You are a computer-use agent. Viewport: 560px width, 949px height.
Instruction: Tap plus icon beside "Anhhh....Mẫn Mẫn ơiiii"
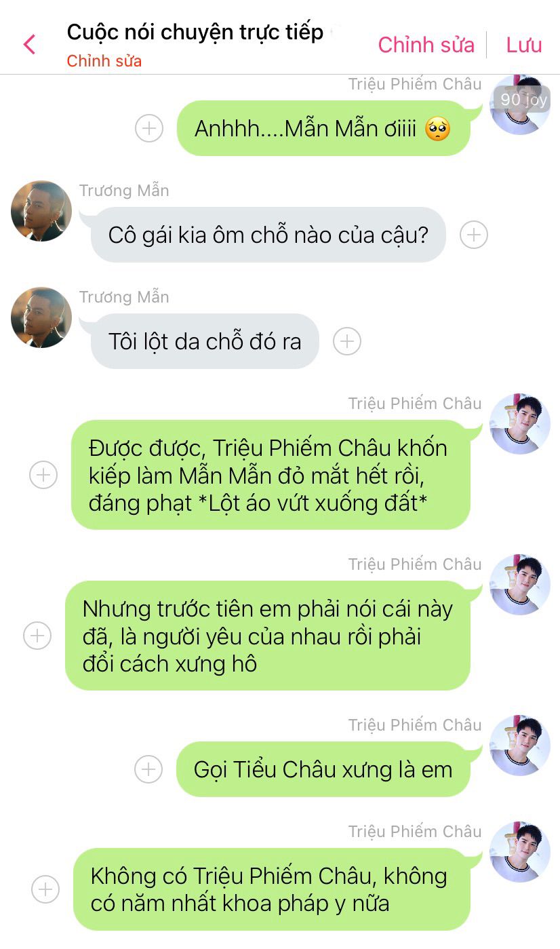point(149,128)
